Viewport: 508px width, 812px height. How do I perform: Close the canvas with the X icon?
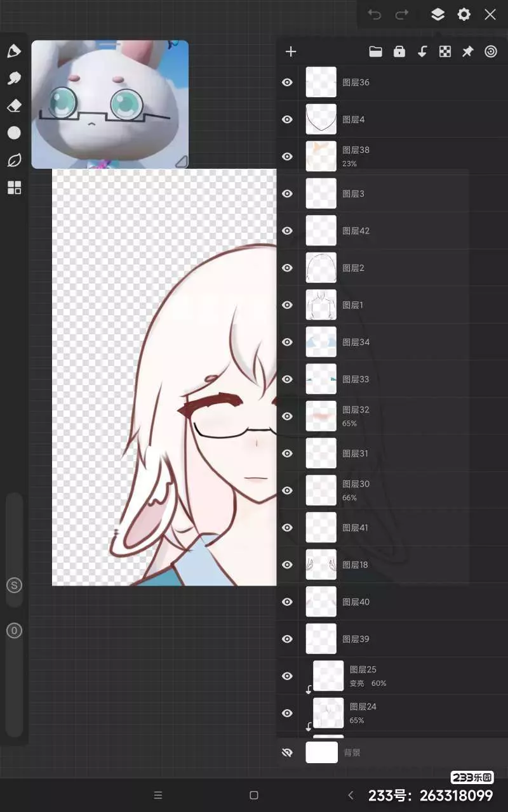point(490,15)
